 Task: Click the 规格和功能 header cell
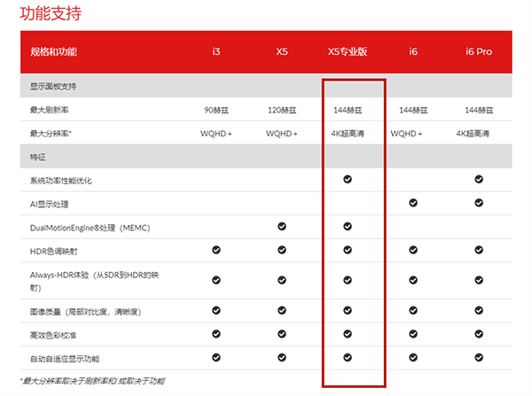click(x=53, y=52)
